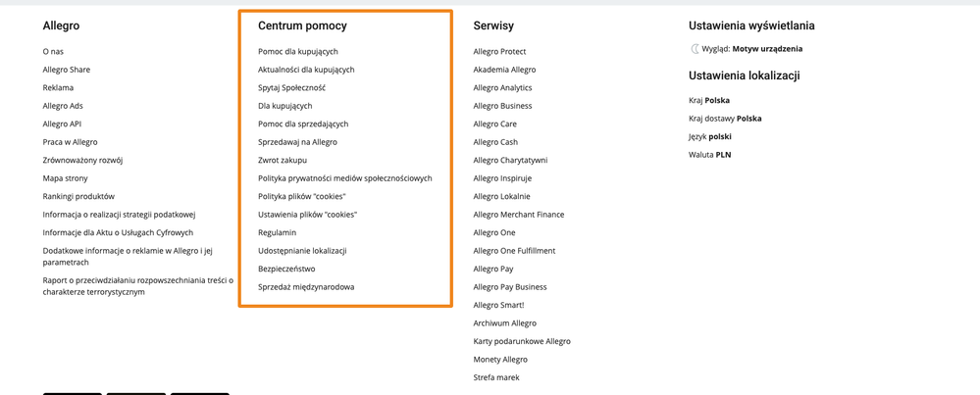Open the O nas link
The image size is (980, 395).
click(53, 51)
